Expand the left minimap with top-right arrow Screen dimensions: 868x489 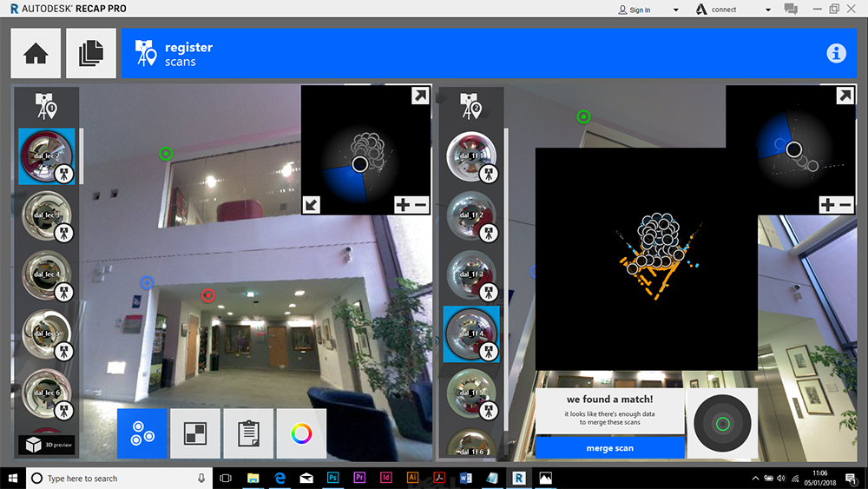pyautogui.click(x=419, y=96)
